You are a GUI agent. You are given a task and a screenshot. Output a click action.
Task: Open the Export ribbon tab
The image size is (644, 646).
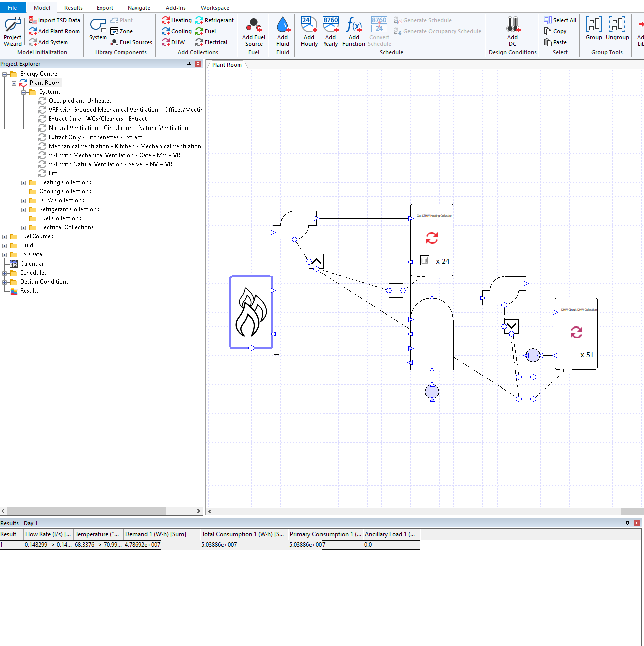click(x=105, y=8)
